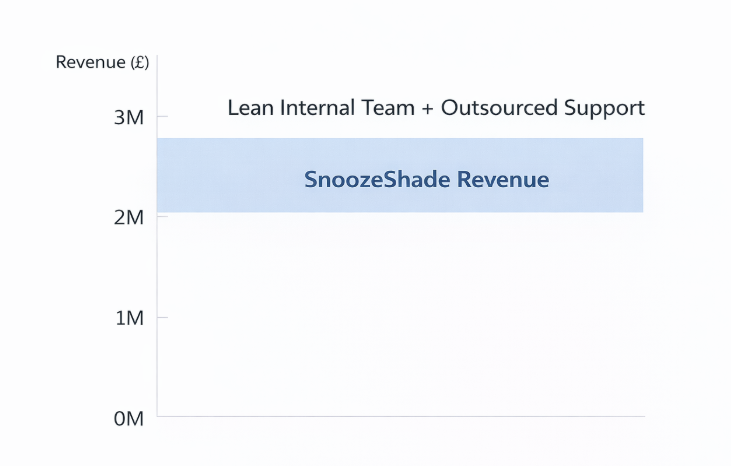Screen dimensions: 731x466
Task: Select the 1M axis tick label
Action: pyautogui.click(x=130, y=318)
